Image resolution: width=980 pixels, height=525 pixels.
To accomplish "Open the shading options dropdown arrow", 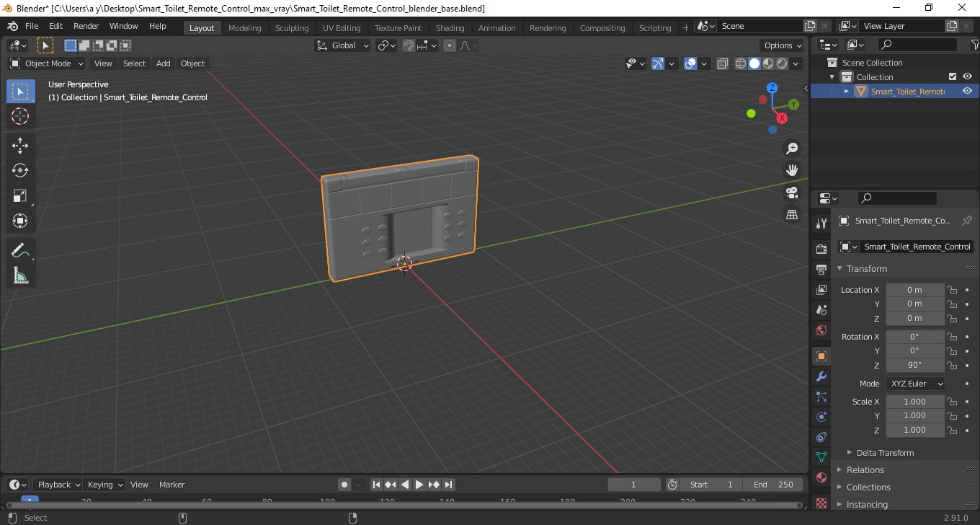I will click(796, 63).
